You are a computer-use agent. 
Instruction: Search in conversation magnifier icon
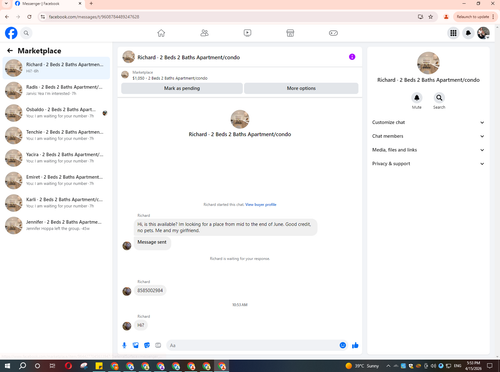point(439,98)
